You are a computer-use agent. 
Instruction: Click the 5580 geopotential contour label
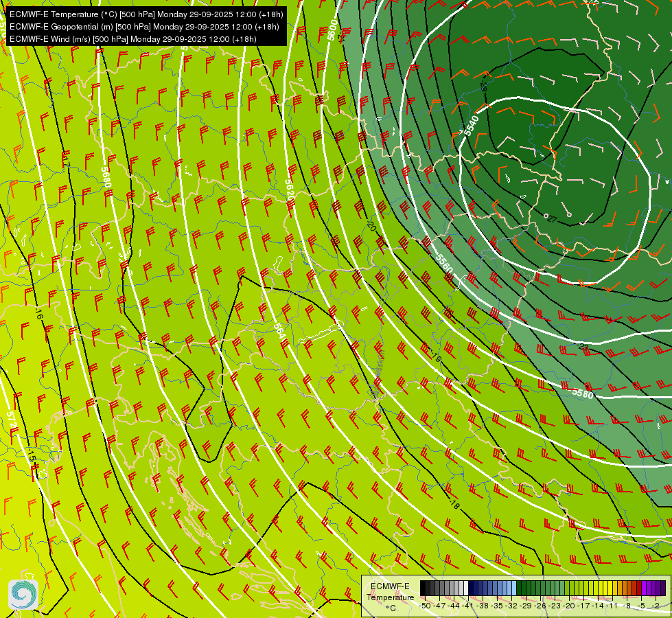[x=583, y=393]
